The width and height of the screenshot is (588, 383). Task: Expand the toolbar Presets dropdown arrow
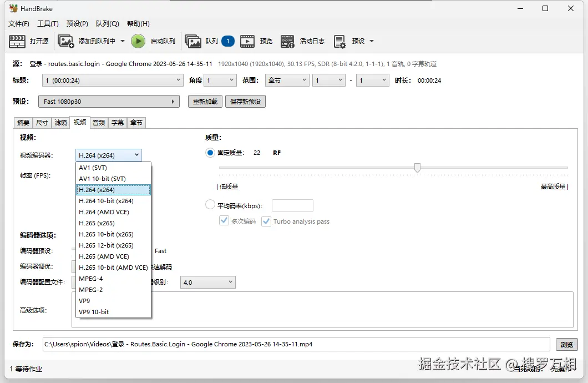pos(372,41)
